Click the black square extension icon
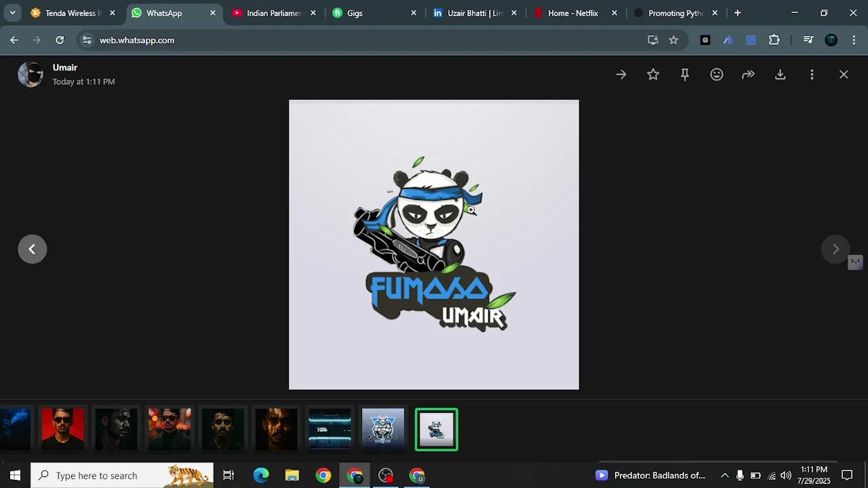 (705, 40)
